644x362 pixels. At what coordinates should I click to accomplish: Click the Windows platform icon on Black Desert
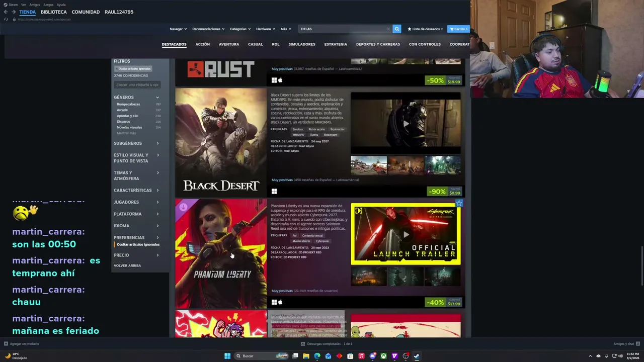pyautogui.click(x=274, y=191)
